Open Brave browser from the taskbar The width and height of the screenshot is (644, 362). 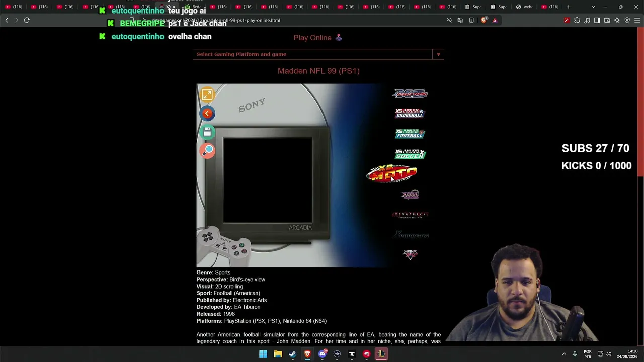(307, 354)
